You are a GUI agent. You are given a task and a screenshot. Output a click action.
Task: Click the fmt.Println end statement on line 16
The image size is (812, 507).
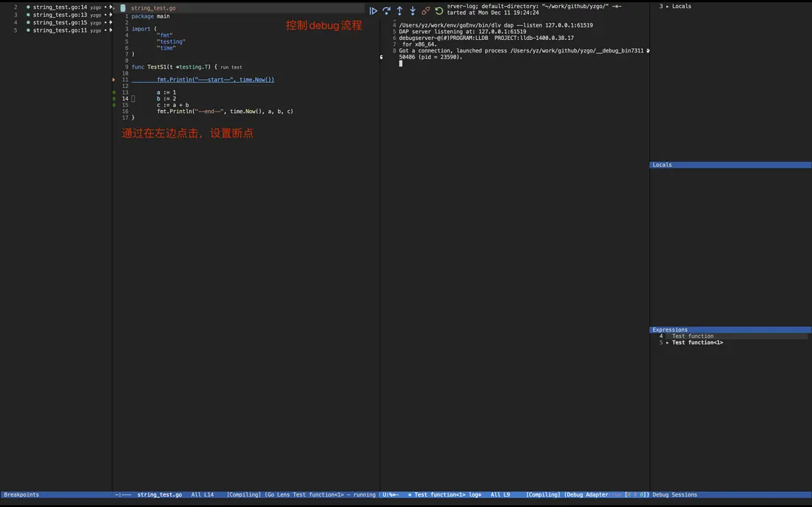(x=225, y=111)
